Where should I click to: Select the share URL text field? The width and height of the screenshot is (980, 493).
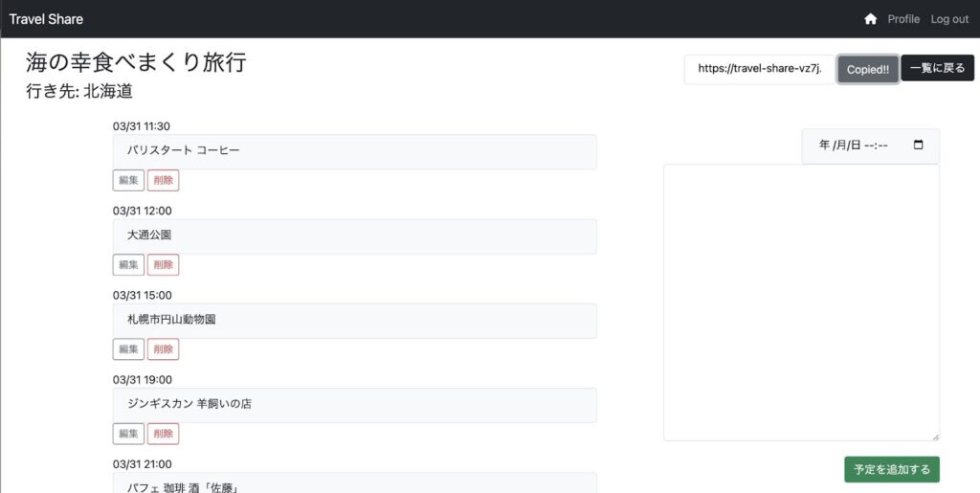point(760,69)
